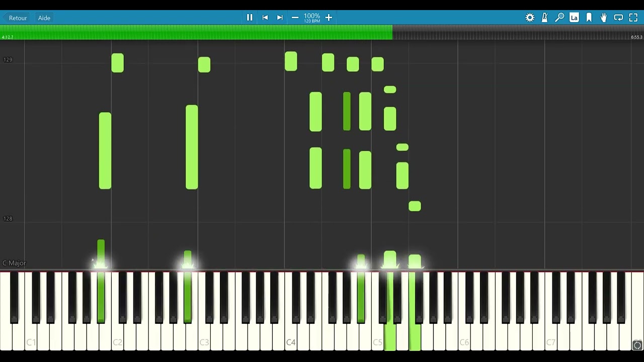This screenshot has width=644, height=362.
Task: Seek within the green song progress bar
Action: click(x=196, y=32)
